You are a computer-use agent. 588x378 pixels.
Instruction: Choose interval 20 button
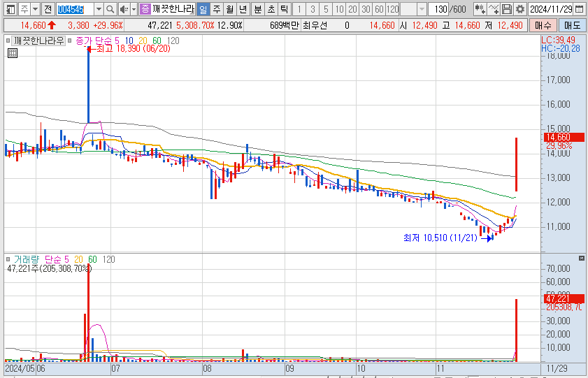point(352,9)
